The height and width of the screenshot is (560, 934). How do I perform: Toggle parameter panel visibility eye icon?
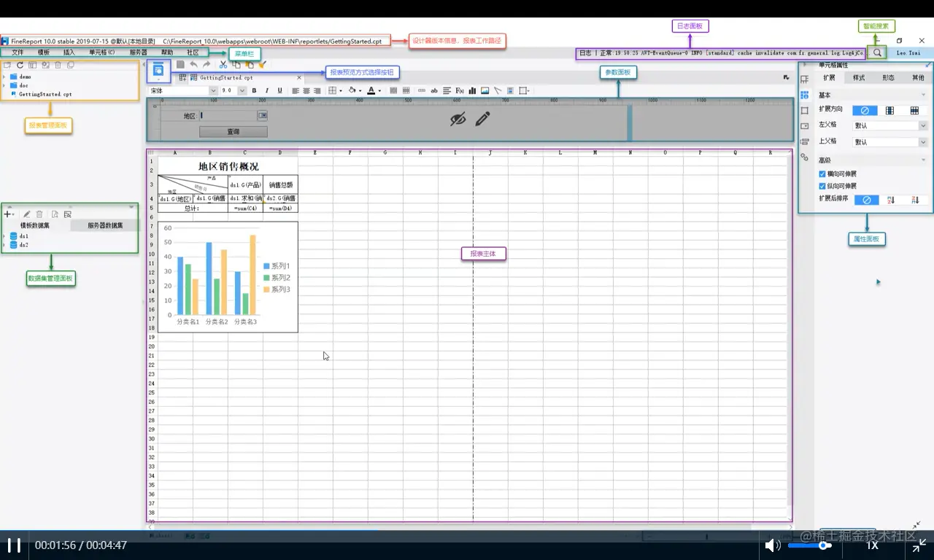(458, 119)
